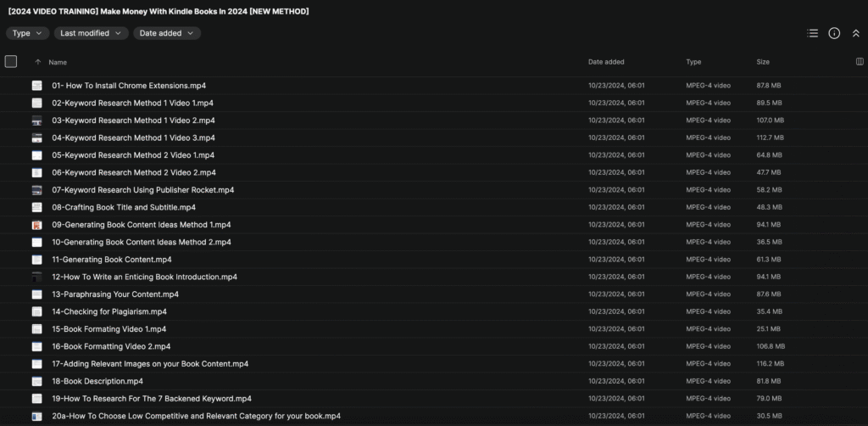
Task: Switch to list view layout
Action: [812, 33]
